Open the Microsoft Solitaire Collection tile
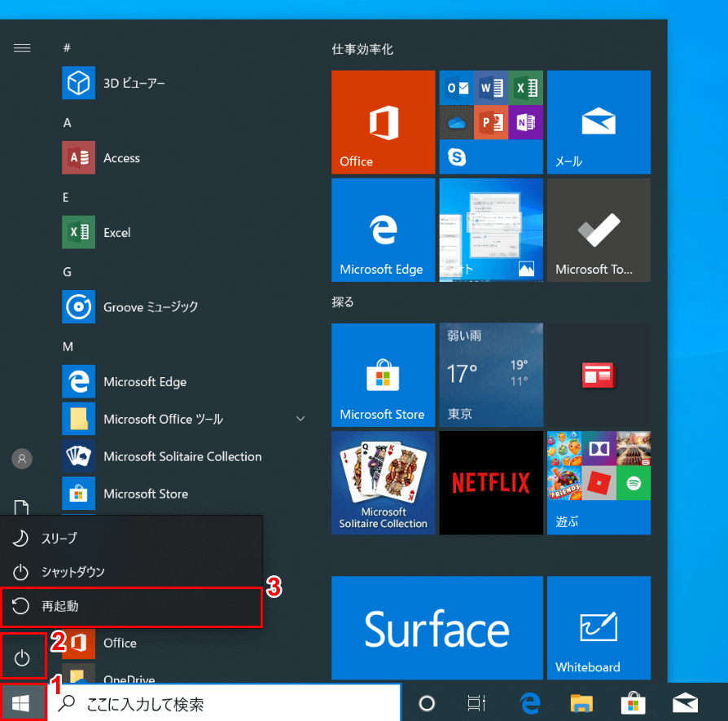728x721 pixels. (383, 482)
